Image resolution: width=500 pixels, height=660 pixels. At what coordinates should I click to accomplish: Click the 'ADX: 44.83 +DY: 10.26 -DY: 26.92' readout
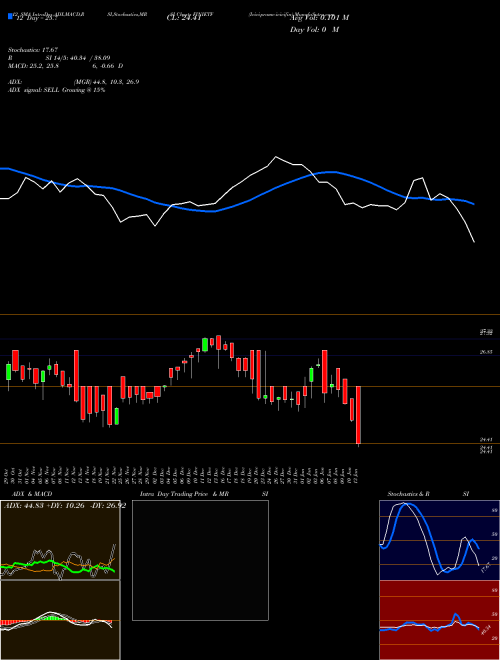(65, 506)
